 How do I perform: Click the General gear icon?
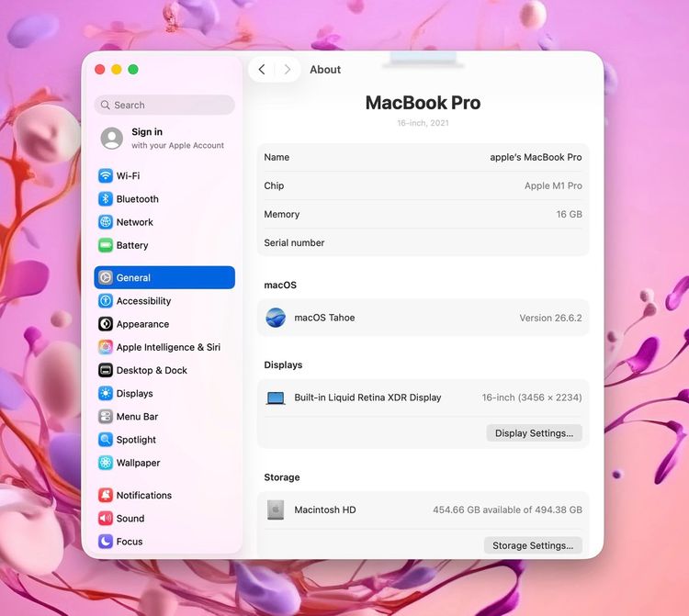coord(106,277)
